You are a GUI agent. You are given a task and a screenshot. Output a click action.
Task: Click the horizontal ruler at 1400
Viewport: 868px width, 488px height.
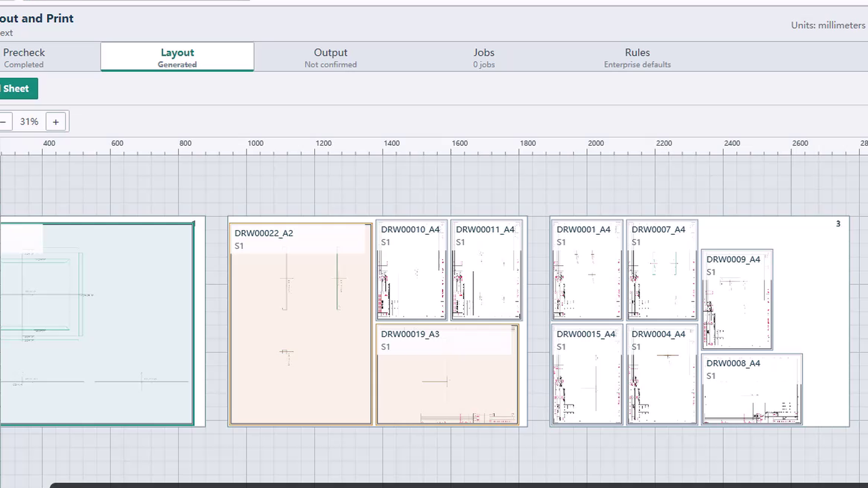[392, 143]
